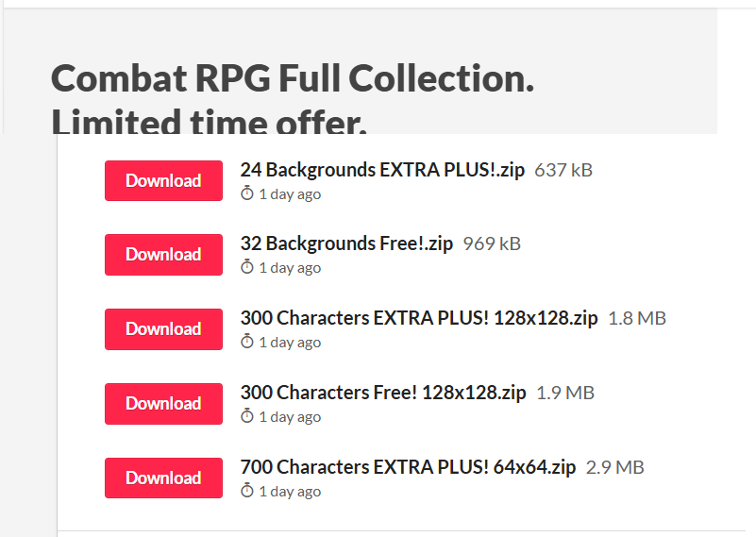Viewport: 756px width, 537px height.
Task: Select the 32 Backgrounds Free!.zip filename
Action: tap(346, 243)
